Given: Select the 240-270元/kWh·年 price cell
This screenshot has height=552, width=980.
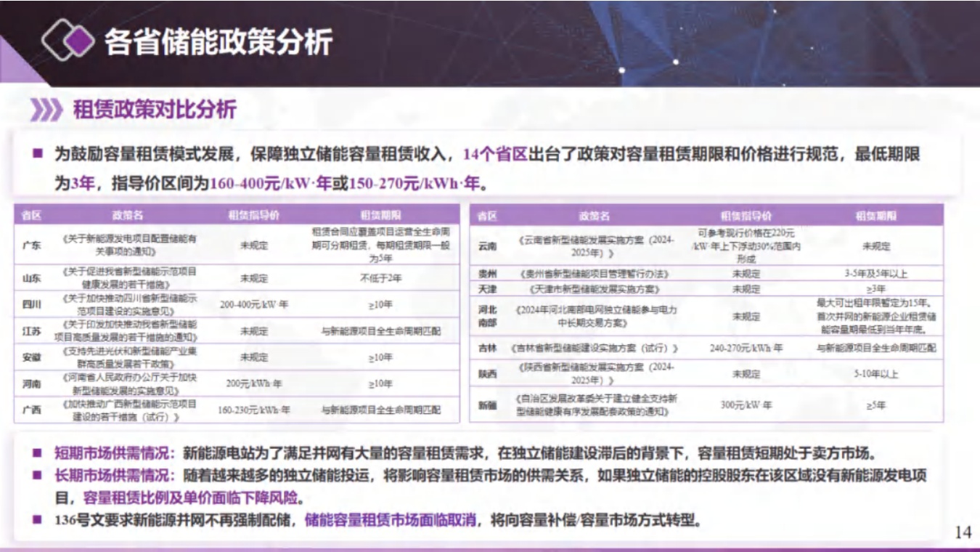Looking at the screenshot, I should coord(746,348).
